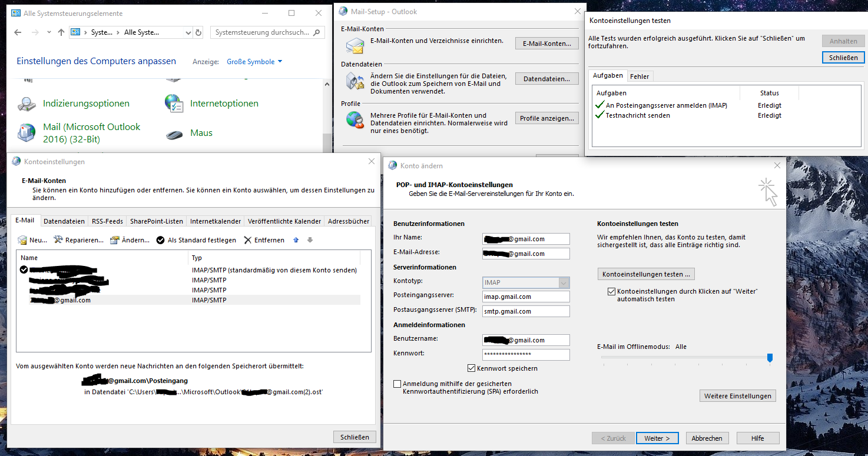Go back in control panel navigation
The image size is (868, 456).
coord(18,32)
